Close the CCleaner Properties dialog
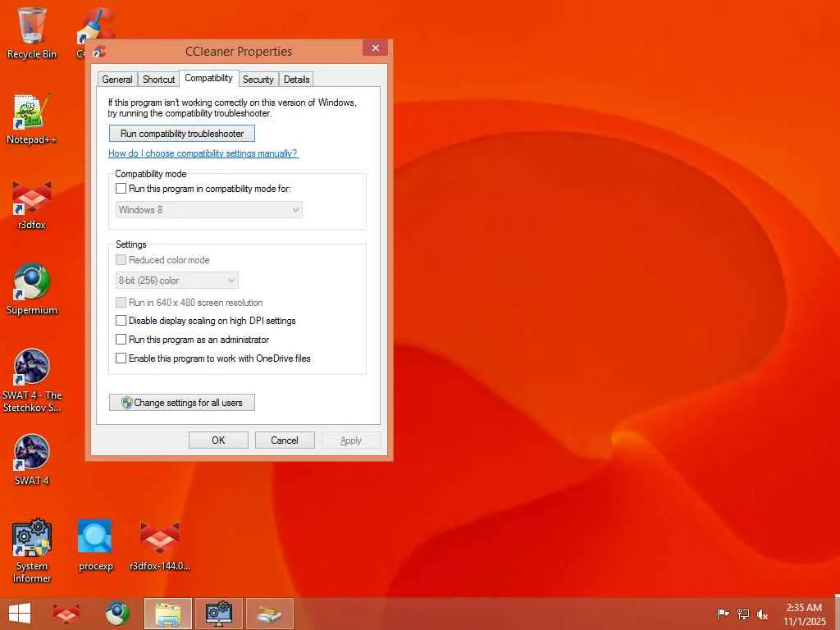Image resolution: width=840 pixels, height=630 pixels. 375,48
